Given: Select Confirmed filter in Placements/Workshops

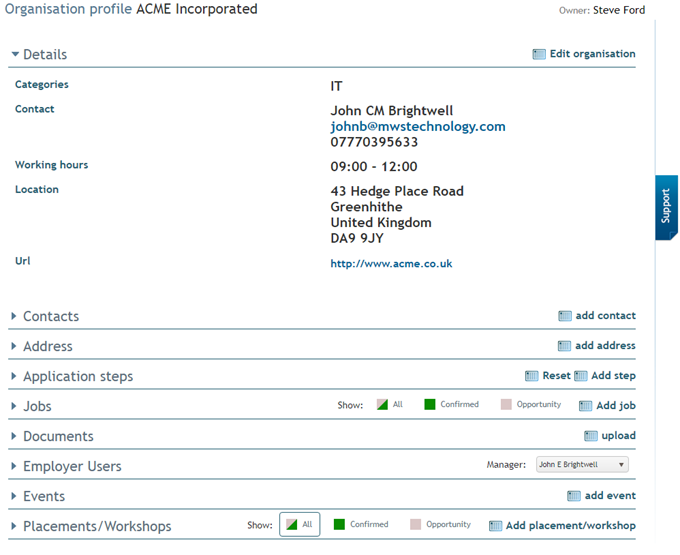Looking at the screenshot, I should [361, 525].
